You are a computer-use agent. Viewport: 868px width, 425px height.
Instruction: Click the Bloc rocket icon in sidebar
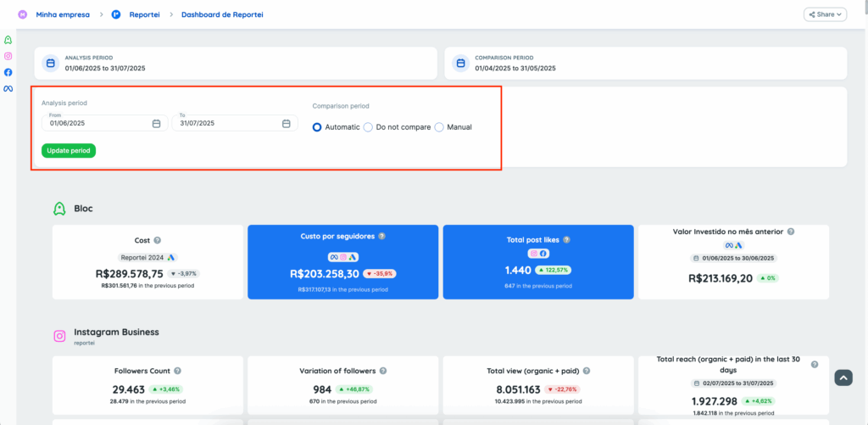(8, 40)
